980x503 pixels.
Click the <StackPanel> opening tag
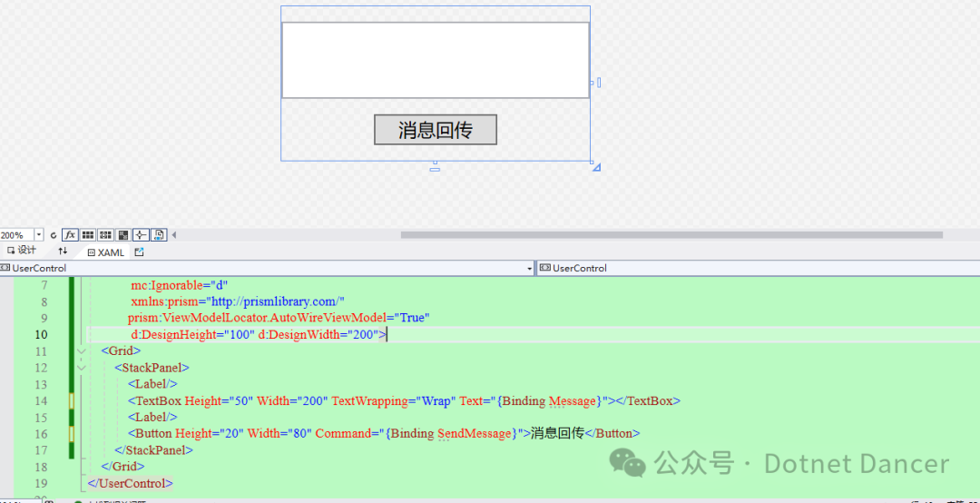[x=152, y=367]
